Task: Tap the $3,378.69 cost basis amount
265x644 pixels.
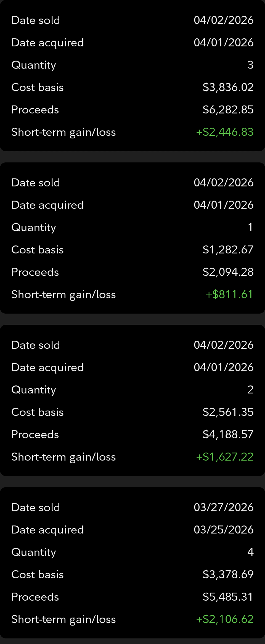Action: 228,575
